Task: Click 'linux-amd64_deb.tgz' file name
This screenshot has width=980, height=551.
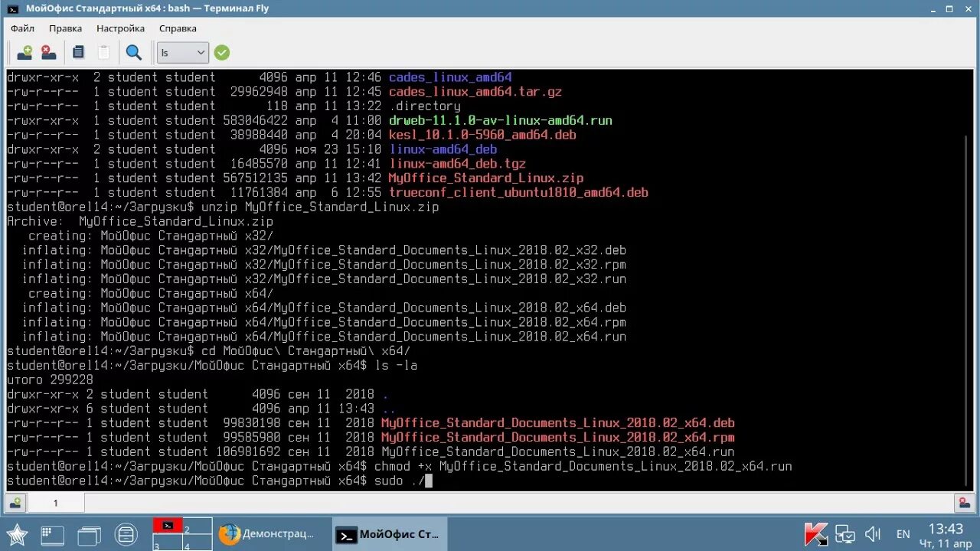Action: (x=457, y=164)
